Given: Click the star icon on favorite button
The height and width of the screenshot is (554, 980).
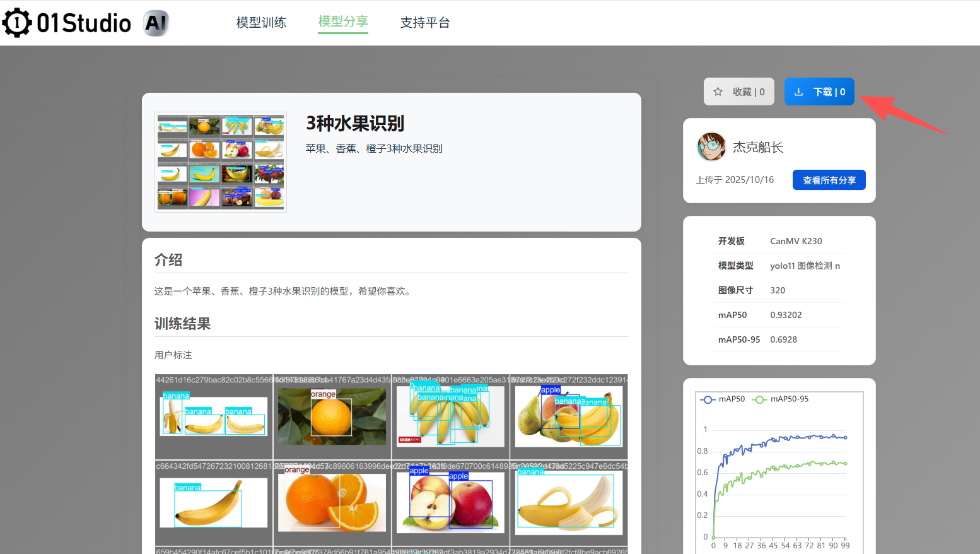Looking at the screenshot, I should click(718, 92).
